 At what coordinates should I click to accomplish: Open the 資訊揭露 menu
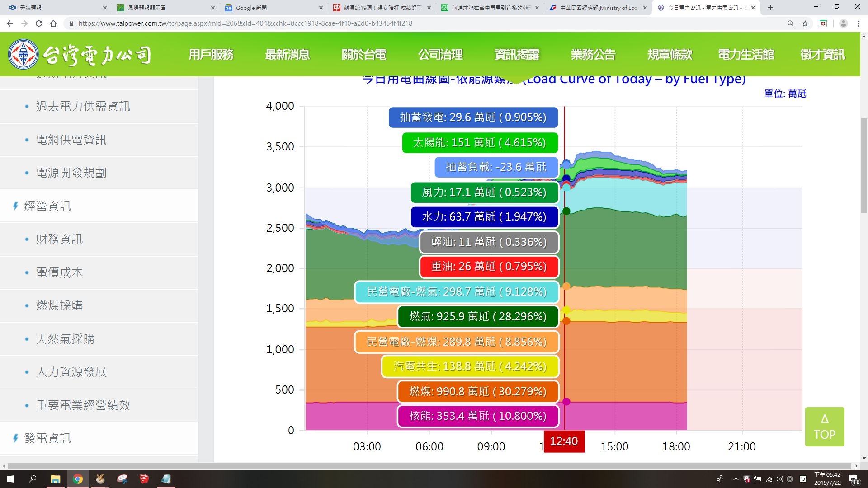(517, 55)
